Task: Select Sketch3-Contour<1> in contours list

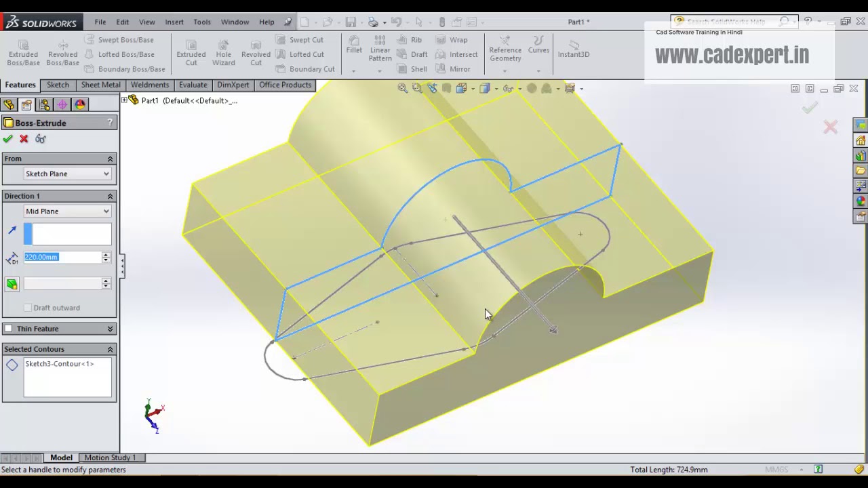Action: click(x=60, y=364)
